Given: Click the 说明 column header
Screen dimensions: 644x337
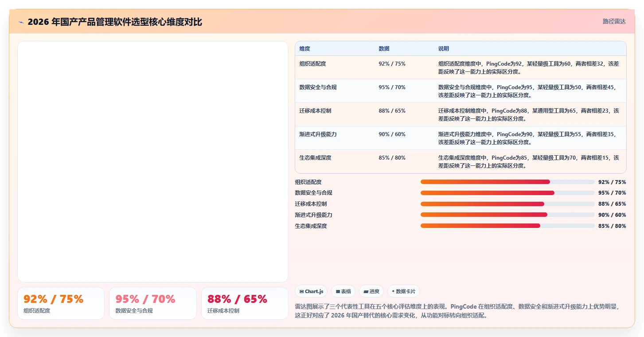Looking at the screenshot, I should (x=444, y=49).
